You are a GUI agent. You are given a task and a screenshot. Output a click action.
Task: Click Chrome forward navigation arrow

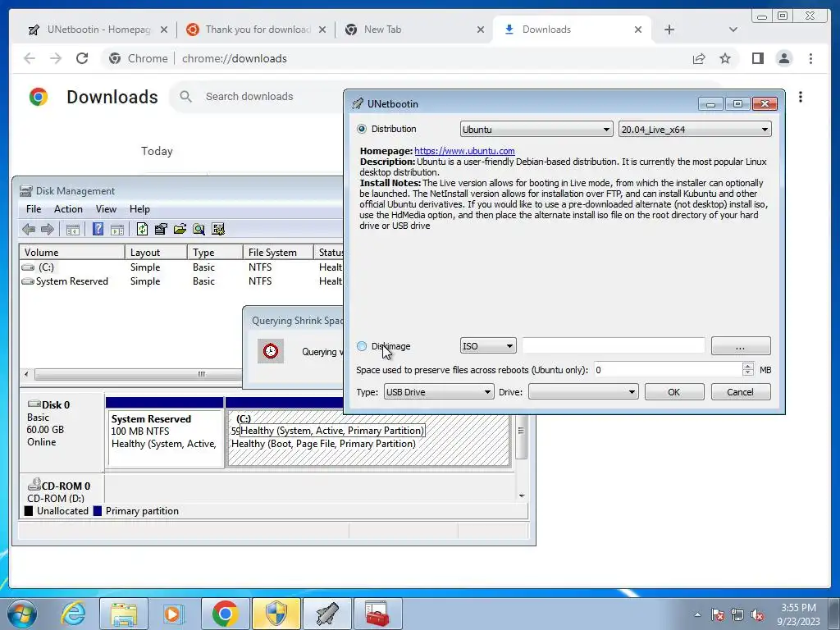pyautogui.click(x=56, y=58)
